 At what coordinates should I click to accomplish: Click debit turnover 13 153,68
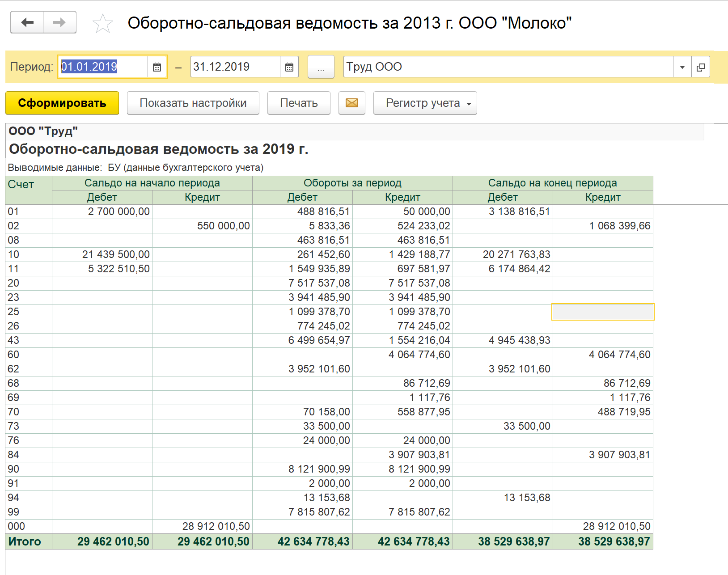click(326, 498)
